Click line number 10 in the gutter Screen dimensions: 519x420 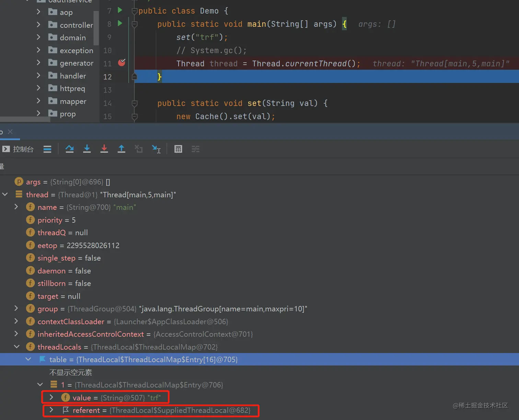[107, 50]
